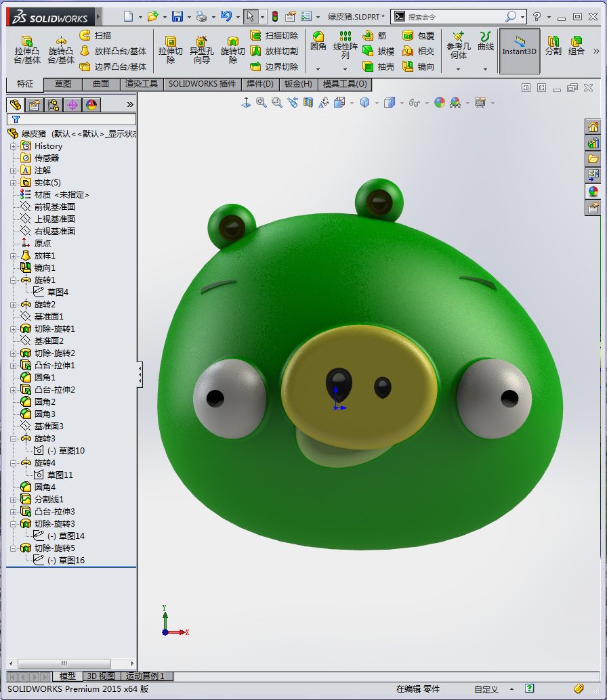607x700 pixels.
Task: Open the 曲线 curves tool
Action: click(x=486, y=41)
